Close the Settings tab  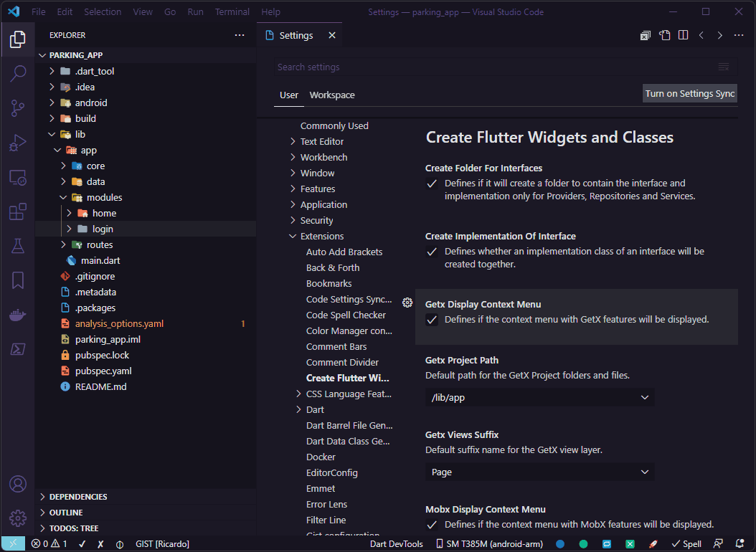click(x=332, y=35)
